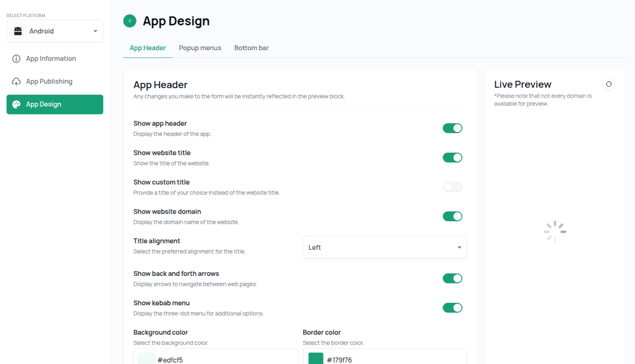The height and width of the screenshot is (364, 635).
Task: Click the App Publishing cloud upload icon
Action: tap(16, 82)
